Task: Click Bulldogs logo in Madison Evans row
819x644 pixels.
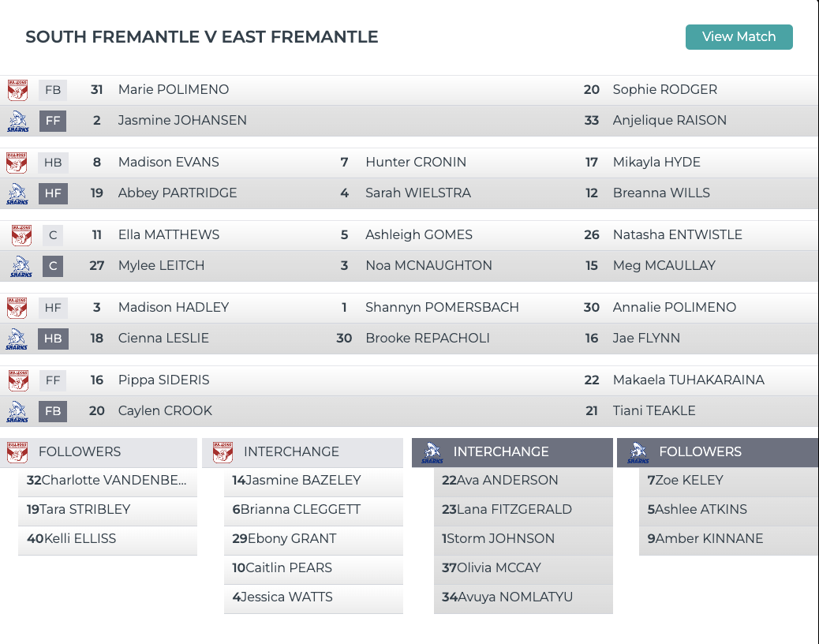Action: pos(17,163)
